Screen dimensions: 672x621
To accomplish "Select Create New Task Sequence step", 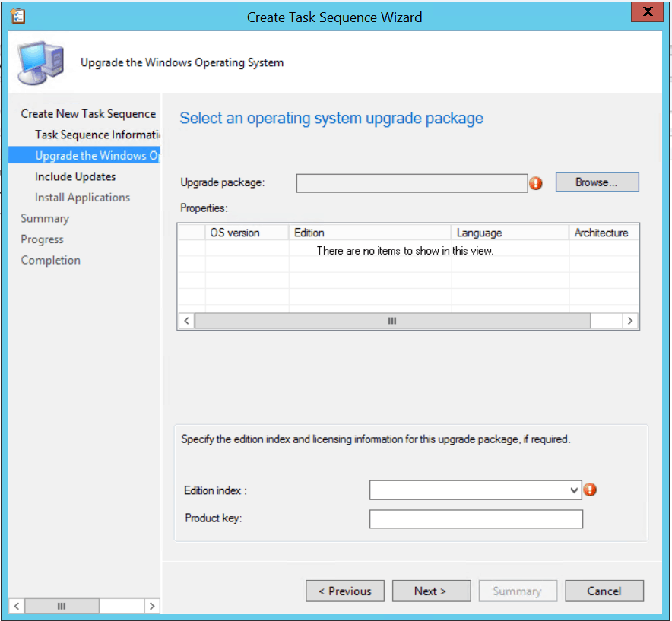I will click(x=88, y=113).
